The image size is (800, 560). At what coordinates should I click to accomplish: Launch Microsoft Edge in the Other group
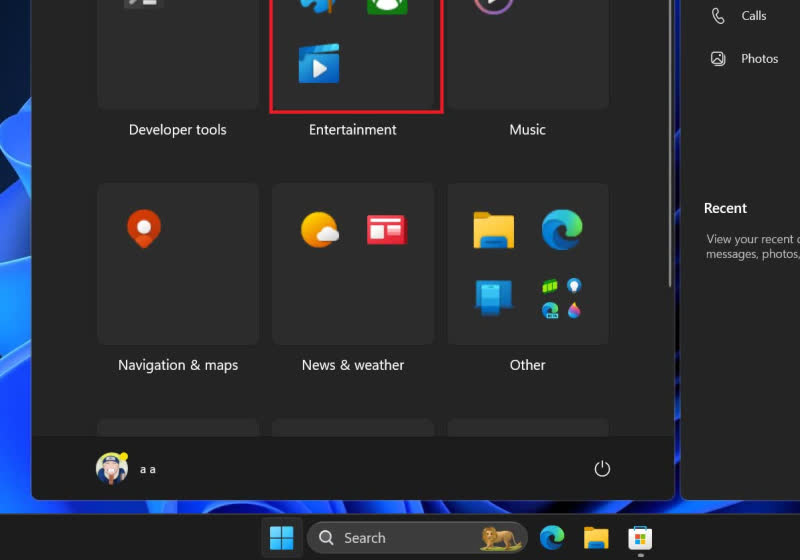click(x=562, y=230)
